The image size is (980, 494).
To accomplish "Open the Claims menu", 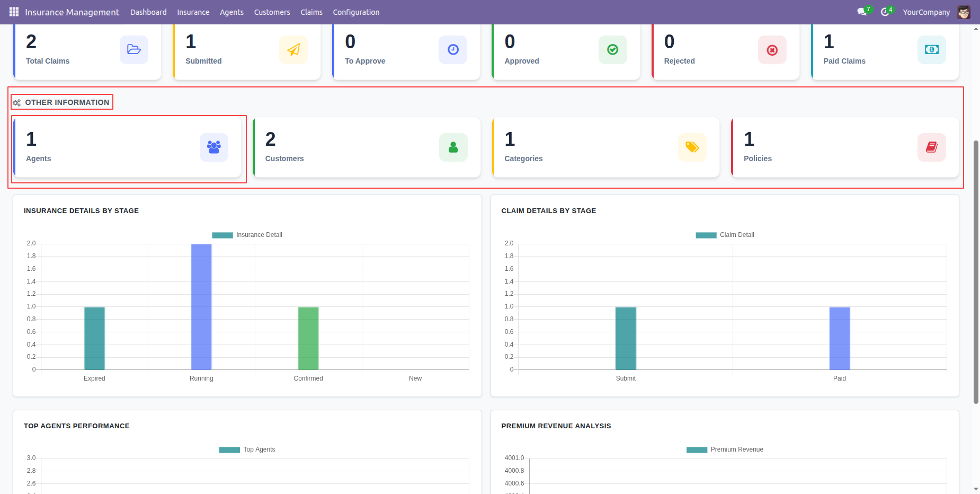I will [311, 12].
